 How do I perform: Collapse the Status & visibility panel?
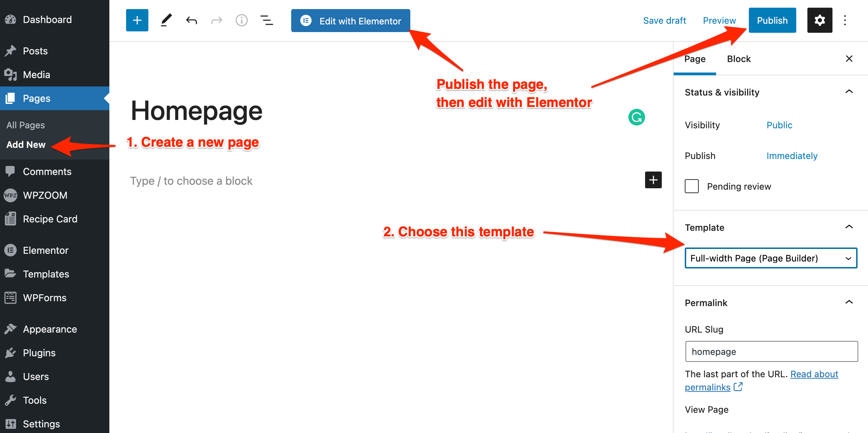[x=770, y=92]
